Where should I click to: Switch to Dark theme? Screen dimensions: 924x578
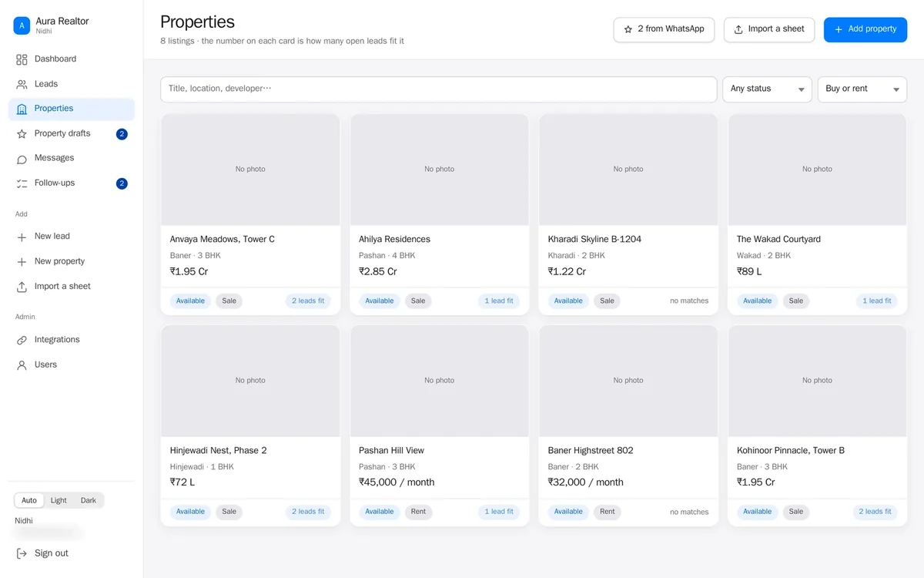(89, 500)
